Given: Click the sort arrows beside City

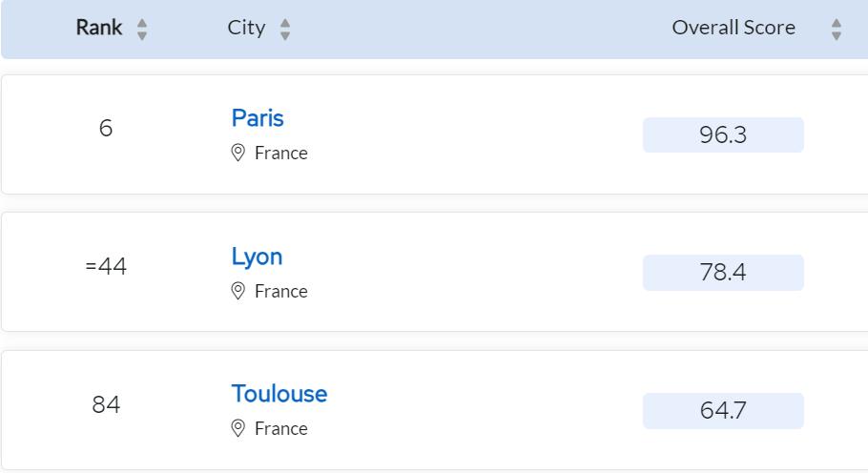Looking at the screenshot, I should point(285,29).
